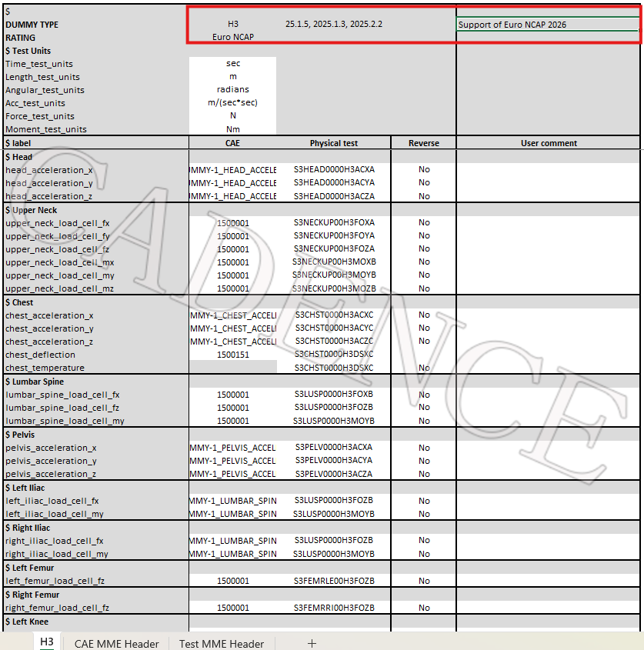Select the Support of Euro NCAP 2026 cell
Image resolution: width=644 pixels, height=650 pixels.
[547, 25]
